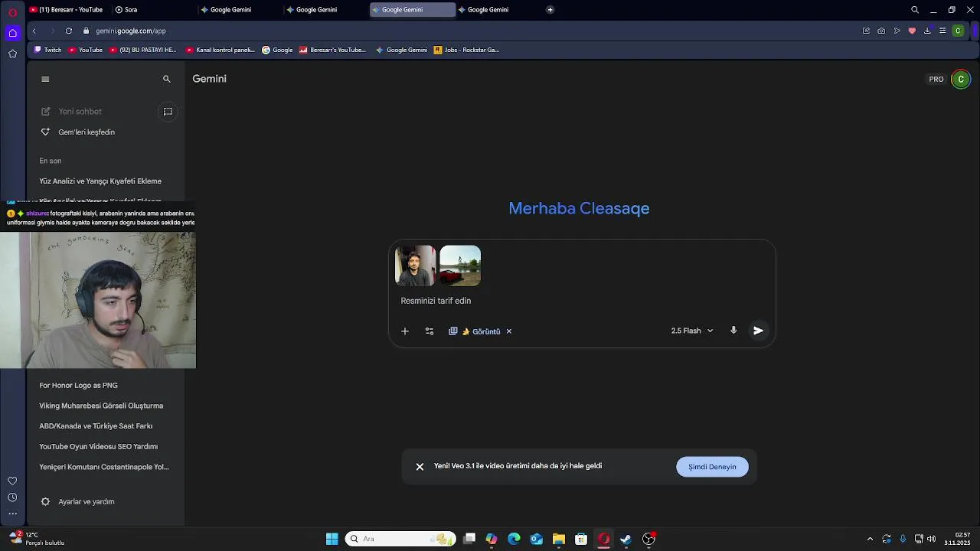Open the Google account avatar in Gemini
The image size is (980, 551).
tap(961, 79)
